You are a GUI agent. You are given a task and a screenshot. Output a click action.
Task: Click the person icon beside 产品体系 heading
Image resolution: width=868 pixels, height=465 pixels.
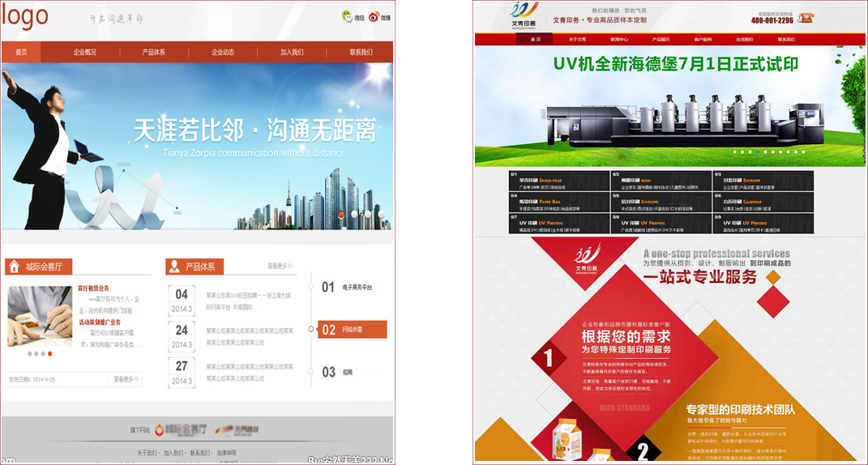(x=174, y=267)
